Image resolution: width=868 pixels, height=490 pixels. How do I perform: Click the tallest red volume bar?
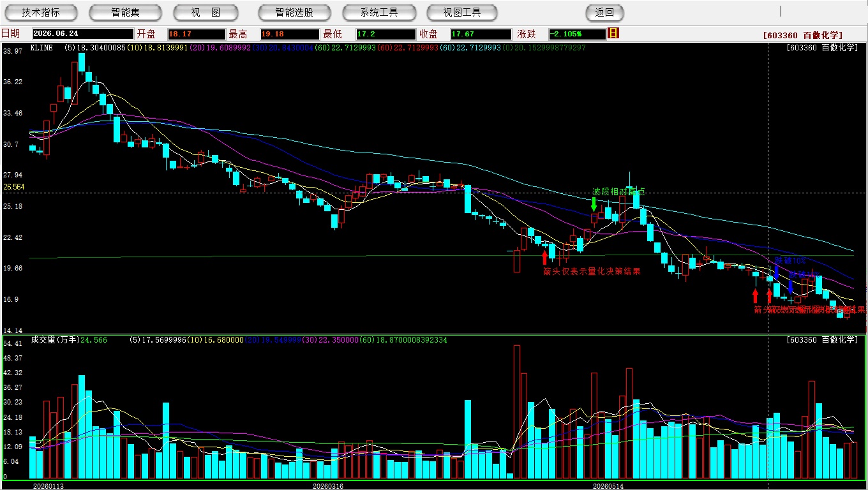click(517, 412)
